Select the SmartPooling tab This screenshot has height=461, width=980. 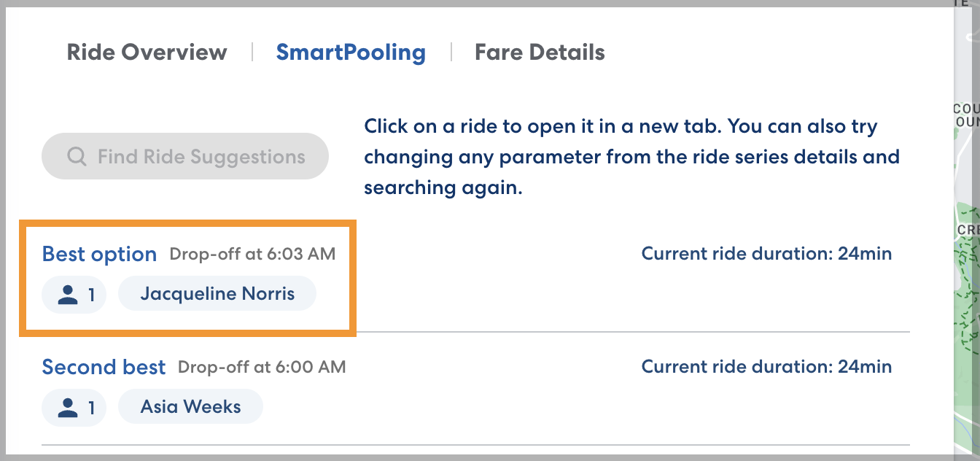(351, 52)
